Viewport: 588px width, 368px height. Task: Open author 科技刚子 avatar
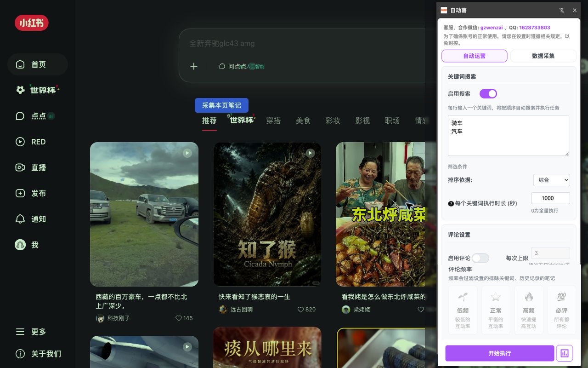[x=100, y=318]
